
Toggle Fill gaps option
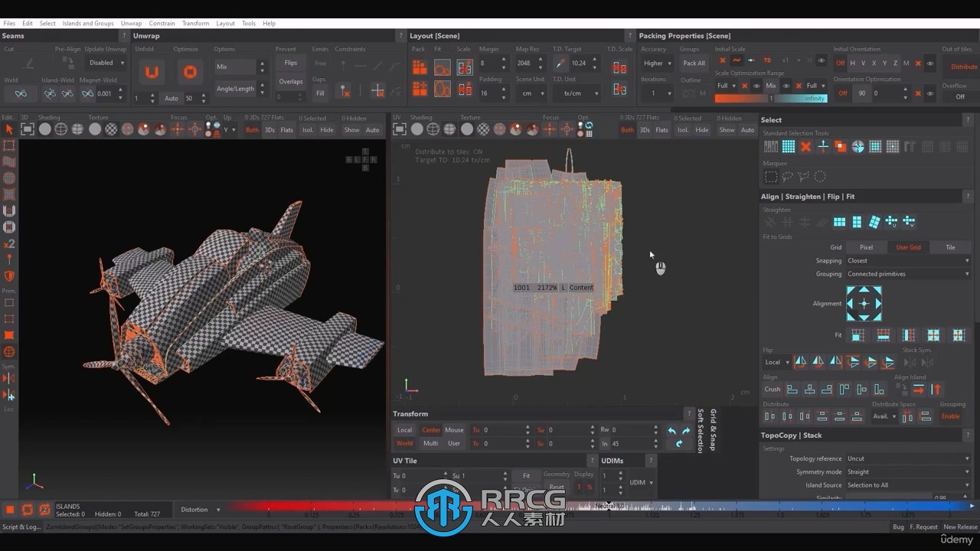320,93
